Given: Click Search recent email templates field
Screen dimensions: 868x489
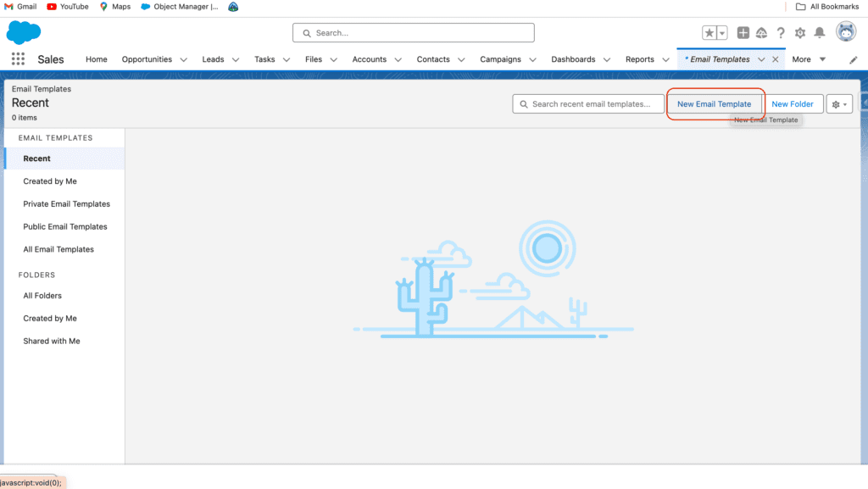Looking at the screenshot, I should (588, 104).
